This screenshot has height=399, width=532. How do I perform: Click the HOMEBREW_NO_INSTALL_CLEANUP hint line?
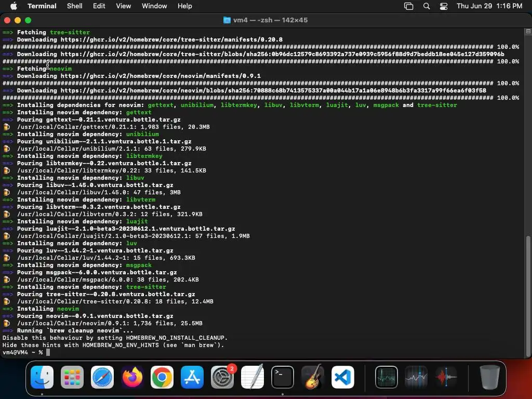115,338
